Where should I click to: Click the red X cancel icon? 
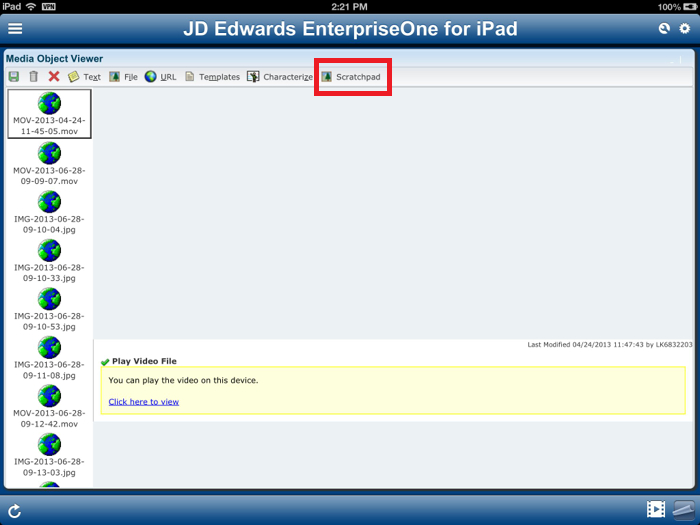click(x=54, y=77)
